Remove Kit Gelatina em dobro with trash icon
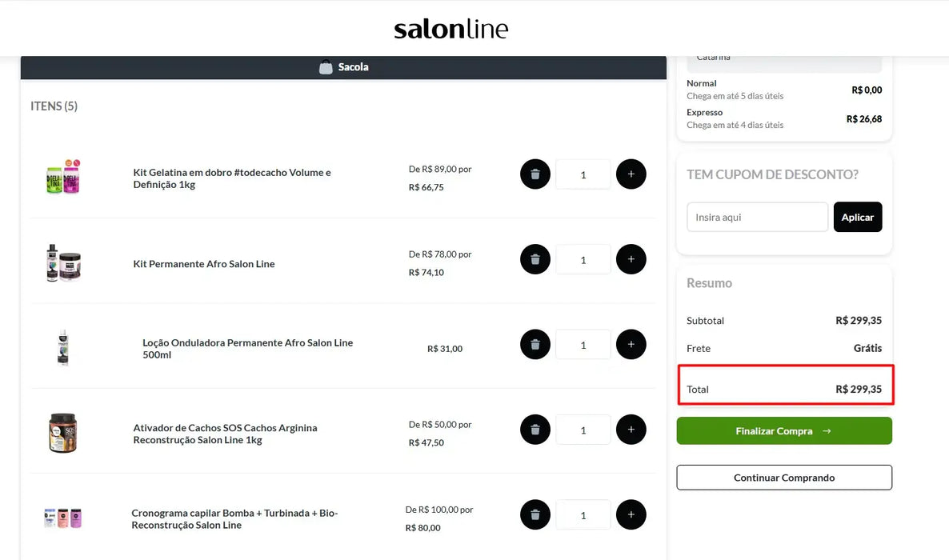Screen dimensions: 949x560 coord(535,174)
